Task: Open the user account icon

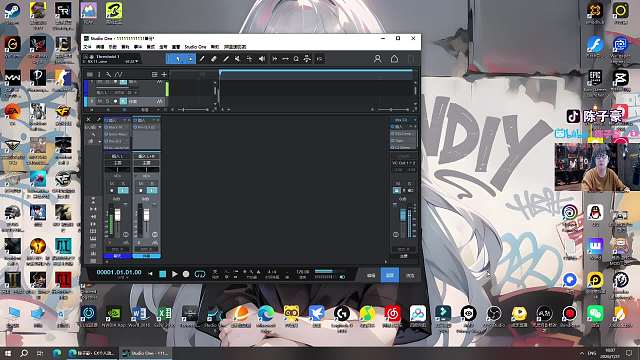Action: [x=378, y=59]
